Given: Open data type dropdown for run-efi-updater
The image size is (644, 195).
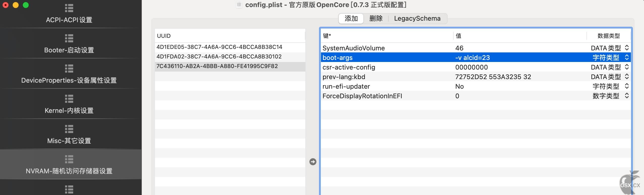Looking at the screenshot, I should [x=627, y=86].
